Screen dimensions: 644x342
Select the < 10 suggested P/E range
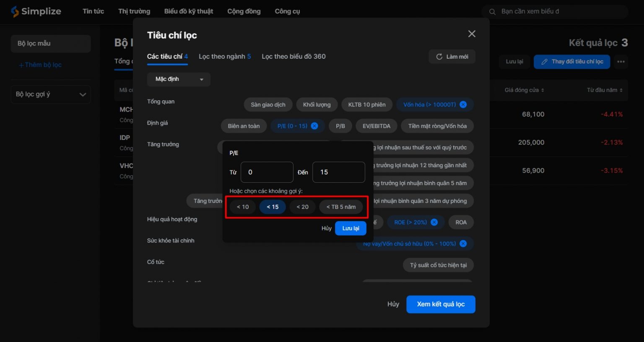243,207
